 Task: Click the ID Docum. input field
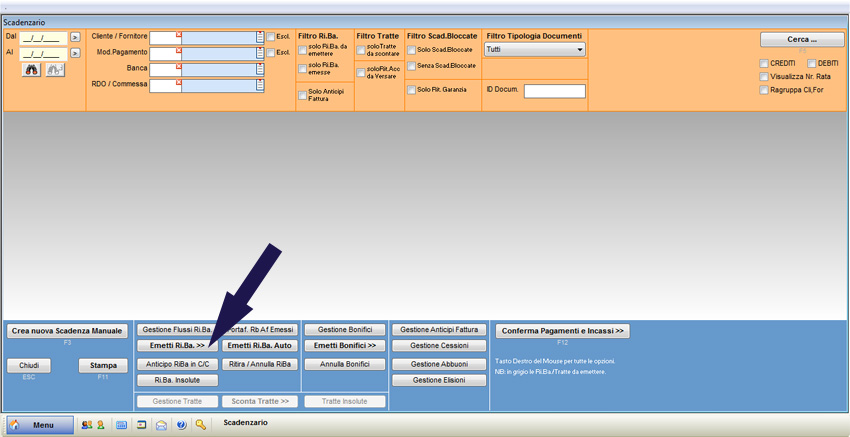[554, 91]
